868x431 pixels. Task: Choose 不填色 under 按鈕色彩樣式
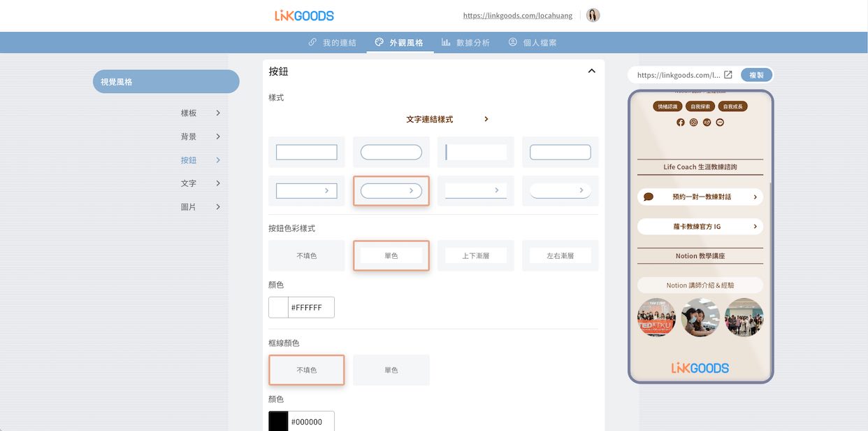pyautogui.click(x=307, y=255)
